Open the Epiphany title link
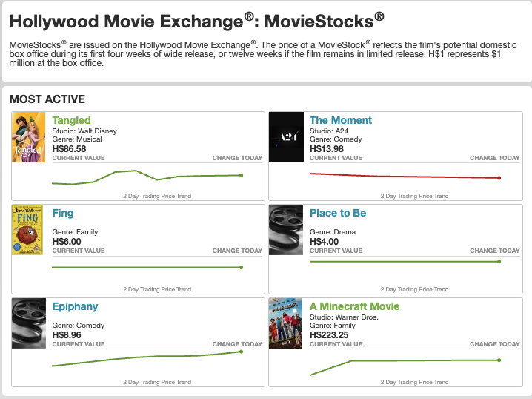Image resolution: width=532 pixels, height=399 pixels. (x=75, y=306)
